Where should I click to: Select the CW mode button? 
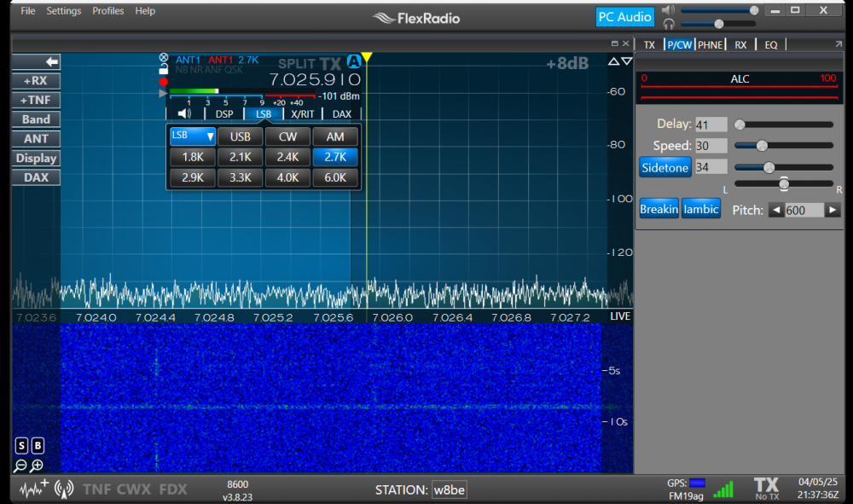[x=287, y=136]
